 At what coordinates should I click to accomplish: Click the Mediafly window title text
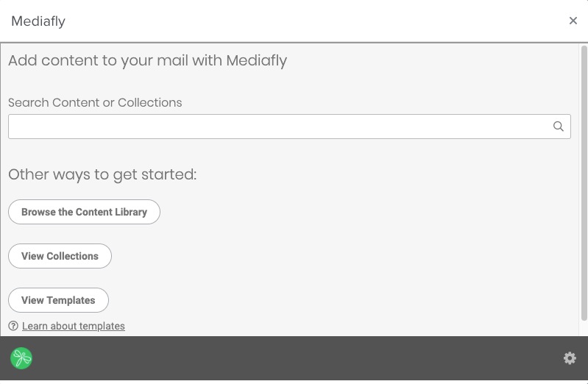click(38, 21)
